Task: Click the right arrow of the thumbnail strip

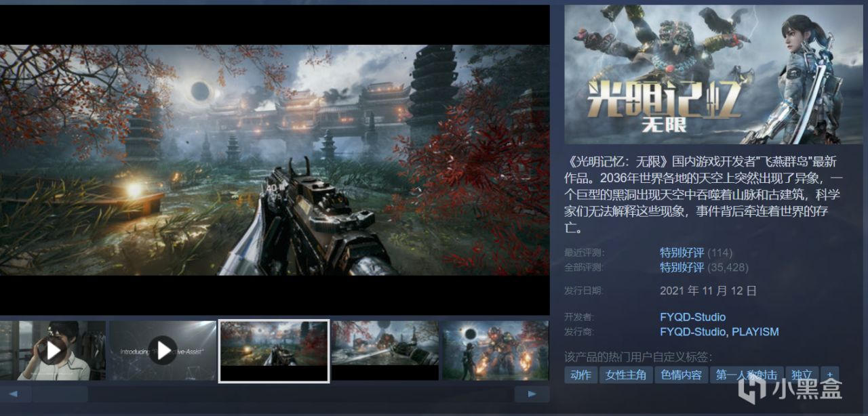Action: pos(532,394)
